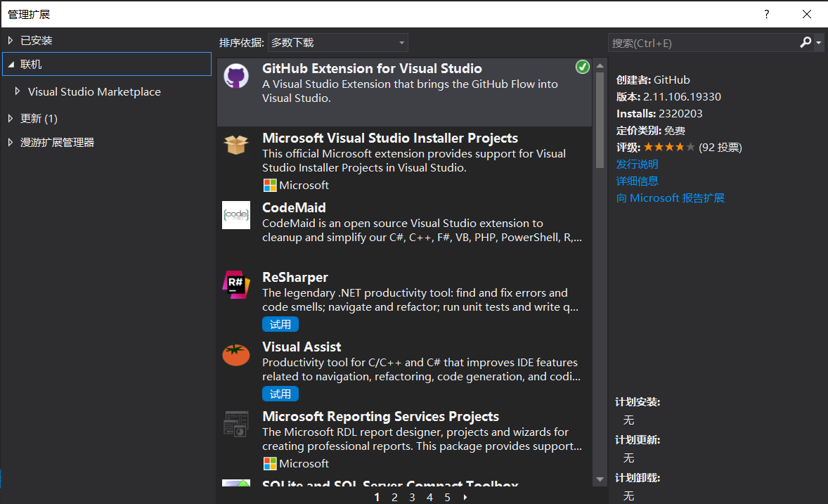828x504 pixels.
Task: Select 漫游扩展管理器 category
Action: coord(57,142)
